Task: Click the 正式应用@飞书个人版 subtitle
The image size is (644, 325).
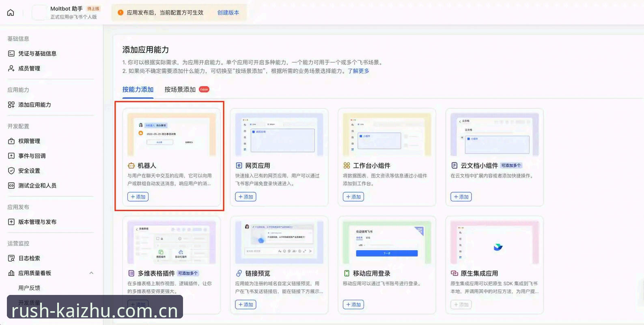Action: click(x=73, y=17)
